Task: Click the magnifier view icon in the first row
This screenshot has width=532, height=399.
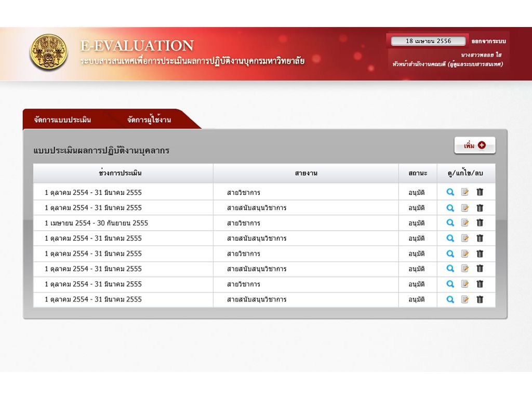Action: [x=450, y=192]
